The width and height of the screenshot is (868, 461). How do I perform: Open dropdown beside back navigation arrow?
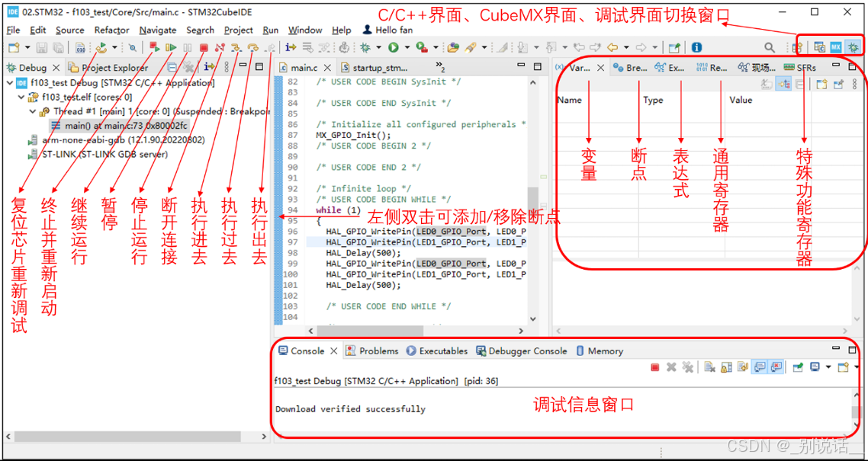tap(626, 47)
